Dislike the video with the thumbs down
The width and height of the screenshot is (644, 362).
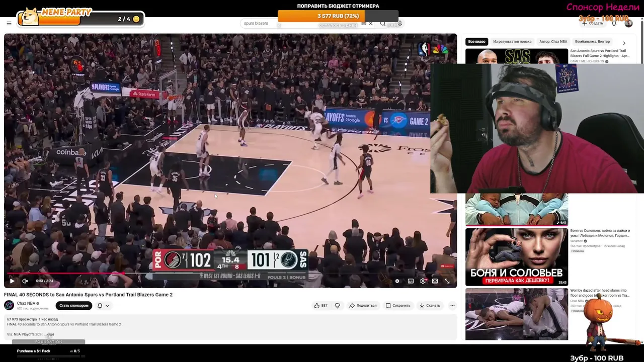pos(338,305)
